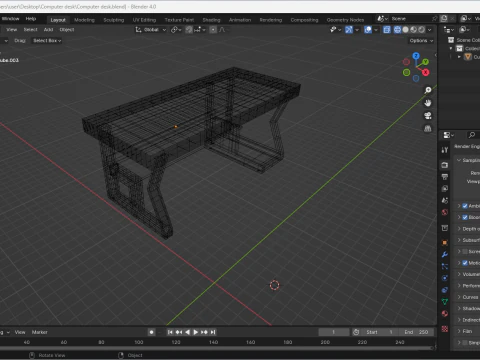Viewport: 480px width, 360px height.
Task: Toggle Motion Blur checkbox
Action: point(465,263)
